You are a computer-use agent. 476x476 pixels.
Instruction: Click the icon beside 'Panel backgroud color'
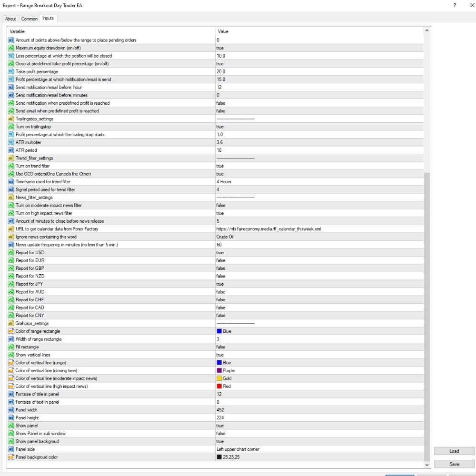click(11, 457)
